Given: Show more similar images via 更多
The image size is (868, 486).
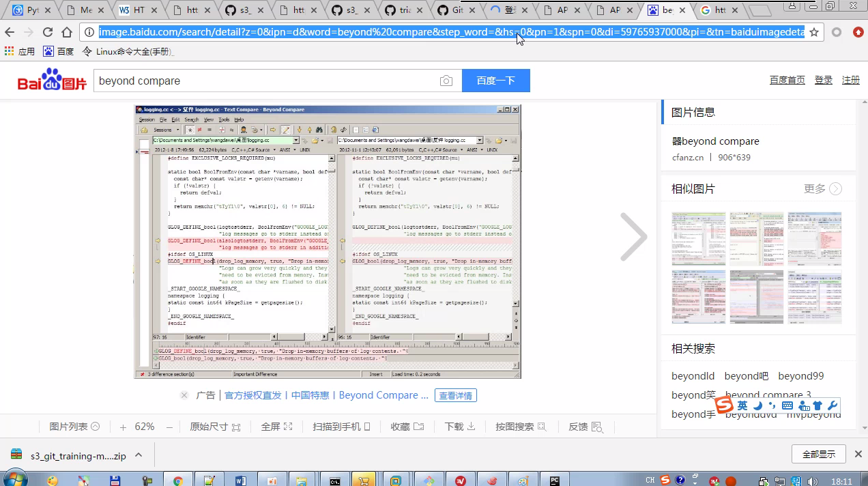Looking at the screenshot, I should click(823, 189).
